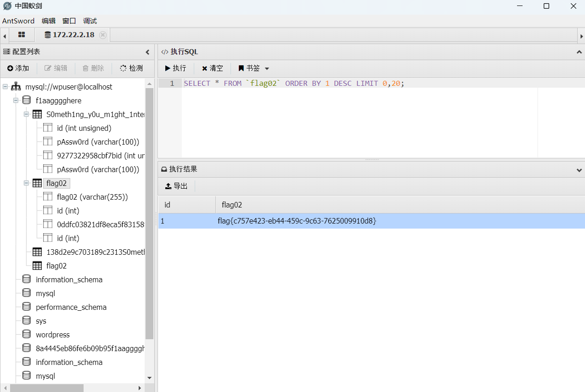
Task: Open the home grid tab icon
Action: coord(22,34)
